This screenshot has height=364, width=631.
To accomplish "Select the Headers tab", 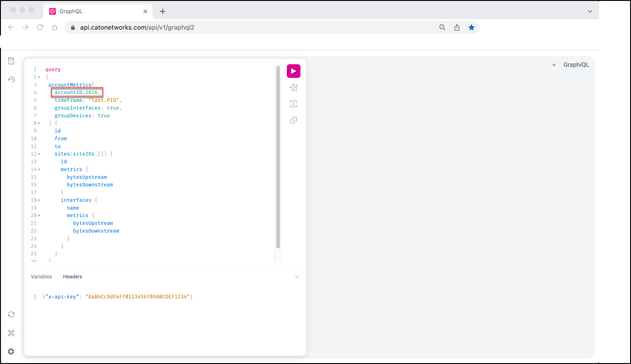I will pos(72,277).
